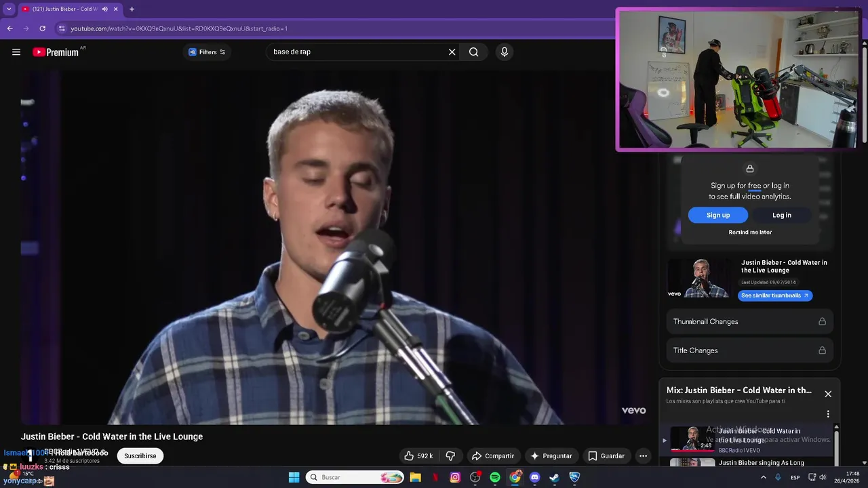Open Instagram from the taskbar
Viewport: 868px width, 488px height.
(455, 477)
